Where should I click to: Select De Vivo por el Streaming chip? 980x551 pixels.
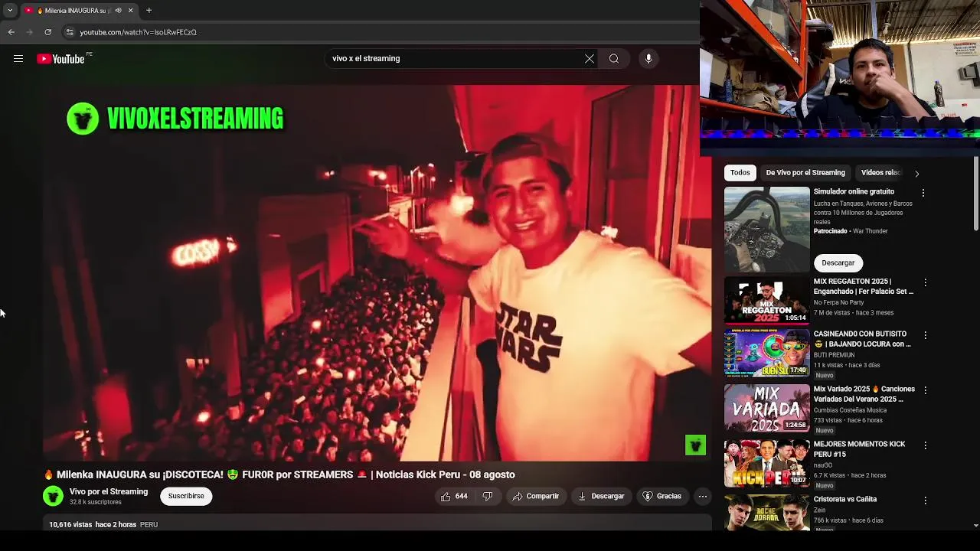point(805,172)
